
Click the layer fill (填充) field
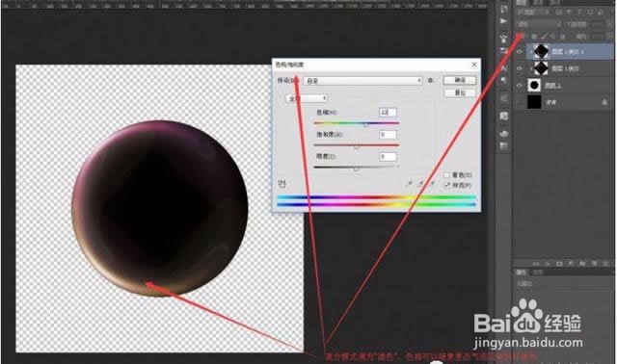(x=598, y=37)
